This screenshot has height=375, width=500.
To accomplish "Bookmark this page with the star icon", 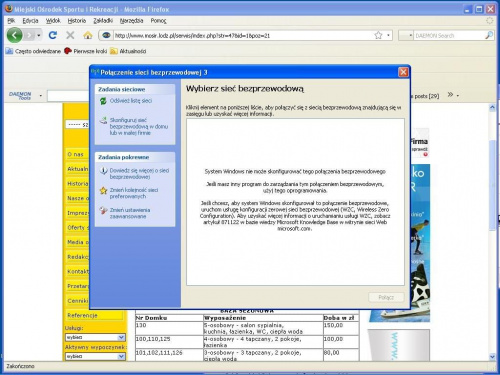I will click(x=378, y=35).
